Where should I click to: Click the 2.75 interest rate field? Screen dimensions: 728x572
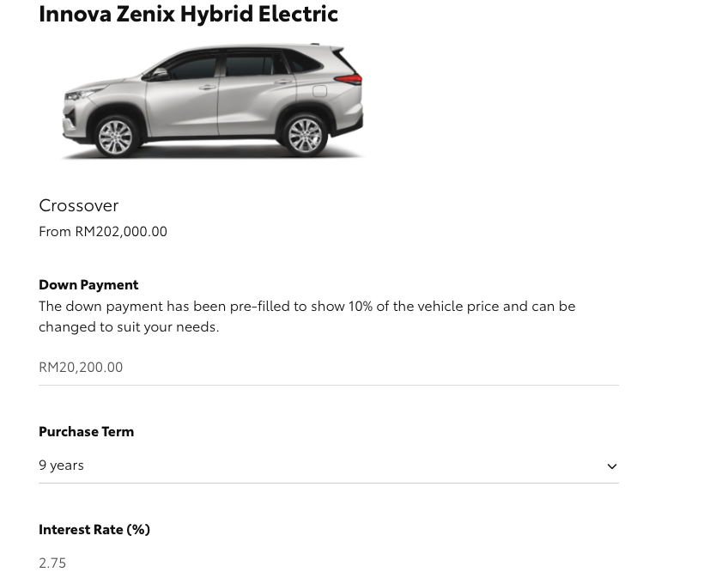coord(329,563)
